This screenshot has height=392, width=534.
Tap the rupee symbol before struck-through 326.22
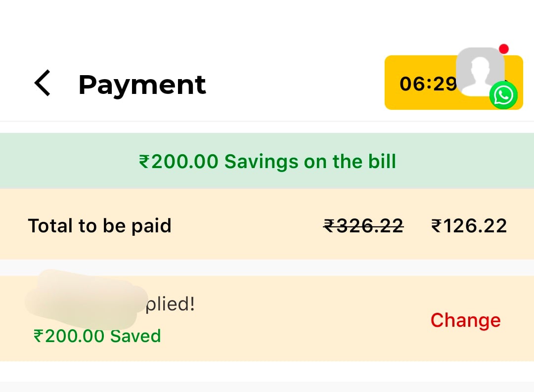pos(329,226)
